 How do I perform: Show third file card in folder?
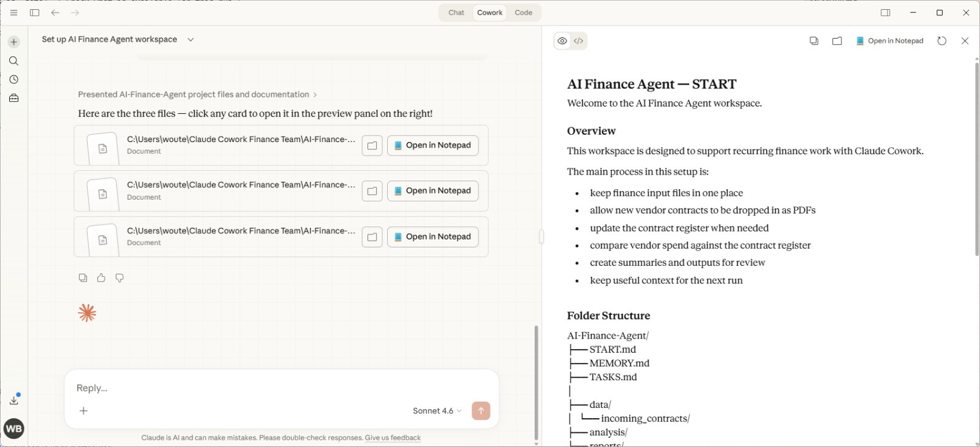tap(372, 237)
